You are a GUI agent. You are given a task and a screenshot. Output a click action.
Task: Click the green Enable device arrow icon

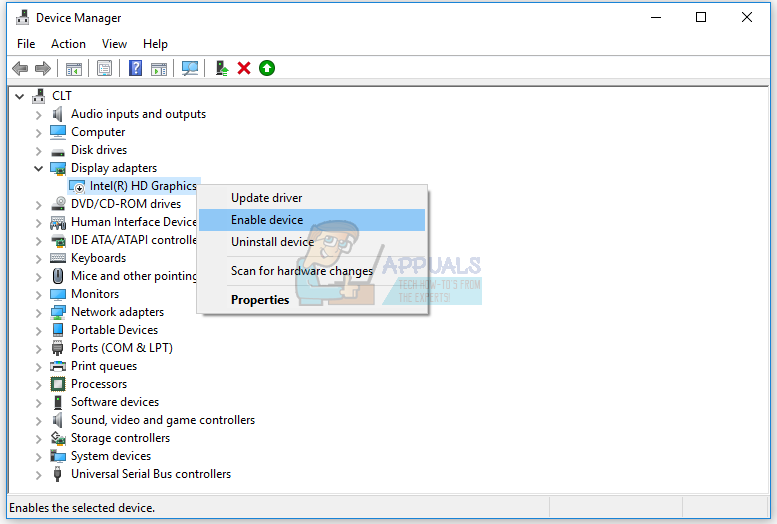267,68
